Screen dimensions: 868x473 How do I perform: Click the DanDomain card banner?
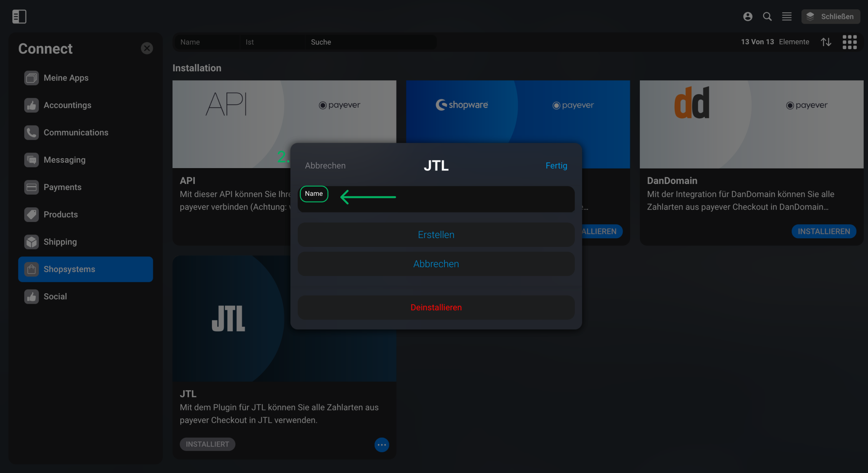(x=751, y=124)
